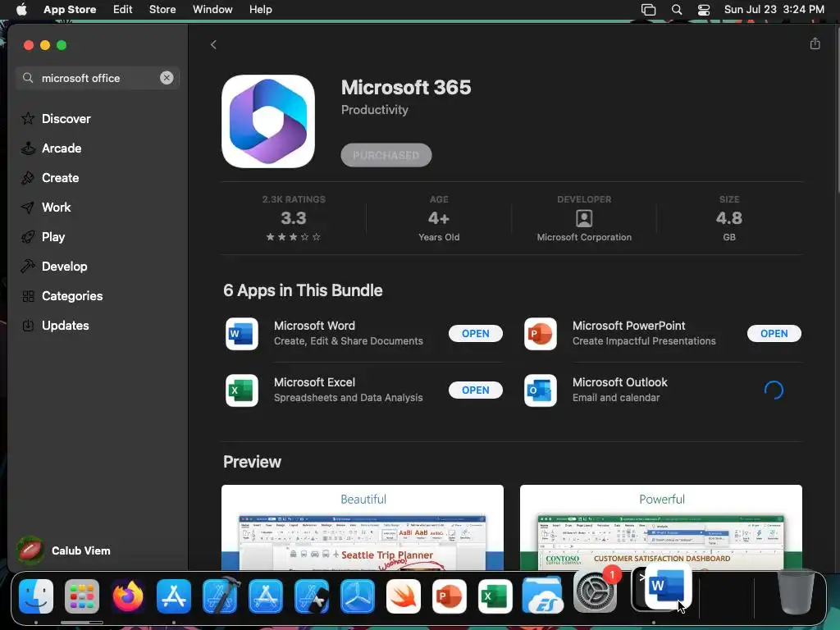The width and height of the screenshot is (840, 630).
Task: Open Launchpad from the Dock
Action: click(82, 596)
